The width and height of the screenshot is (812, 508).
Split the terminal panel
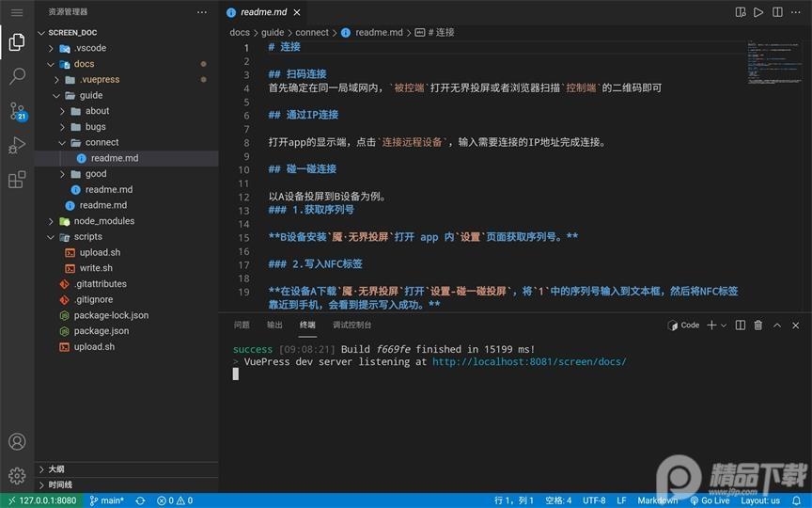(x=740, y=325)
